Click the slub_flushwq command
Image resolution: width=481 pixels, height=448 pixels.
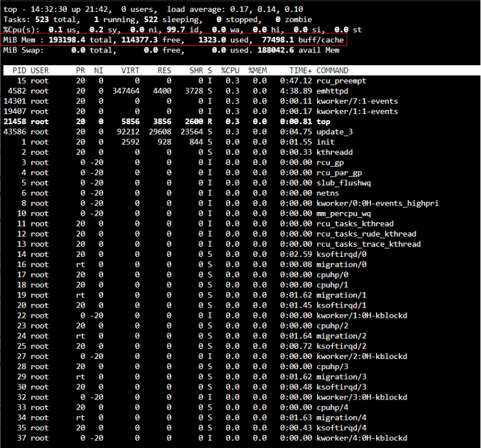coord(344,183)
